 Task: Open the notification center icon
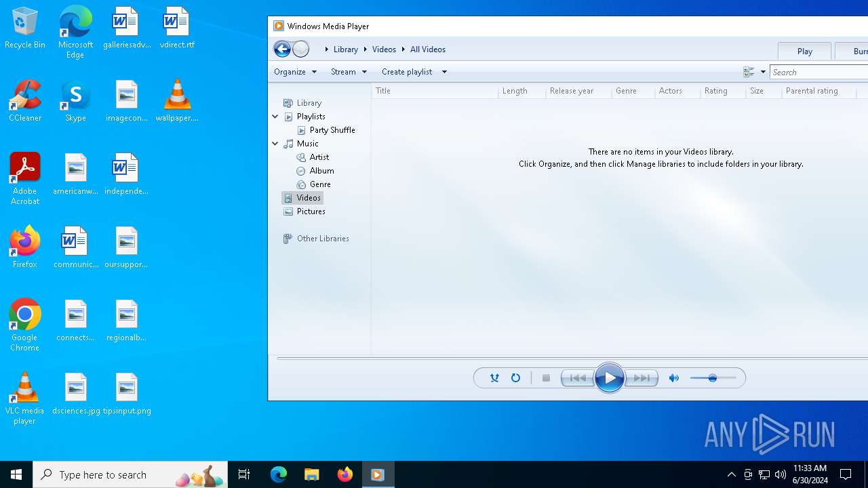click(846, 474)
